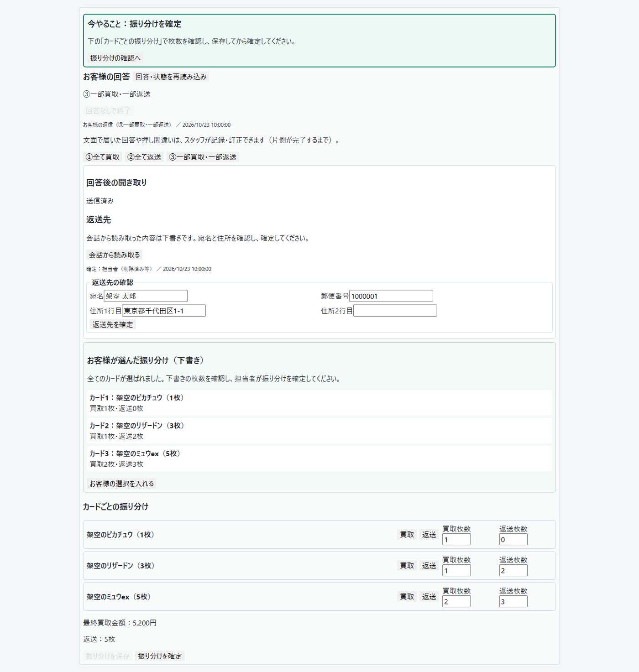
Task: Click draft row カード3：架空のミュウex（5枚）
Action: click(319, 458)
